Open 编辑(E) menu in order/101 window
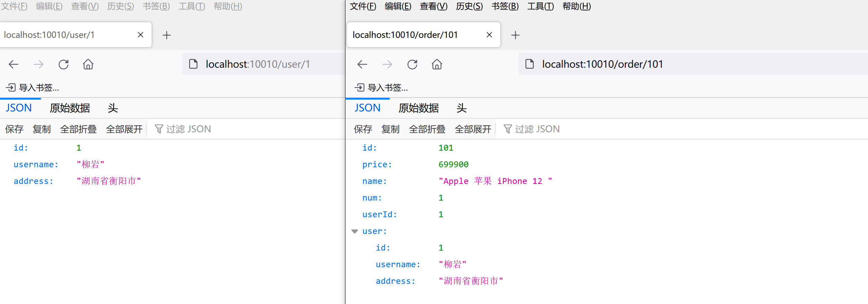The height and width of the screenshot is (304, 868). (x=398, y=6)
